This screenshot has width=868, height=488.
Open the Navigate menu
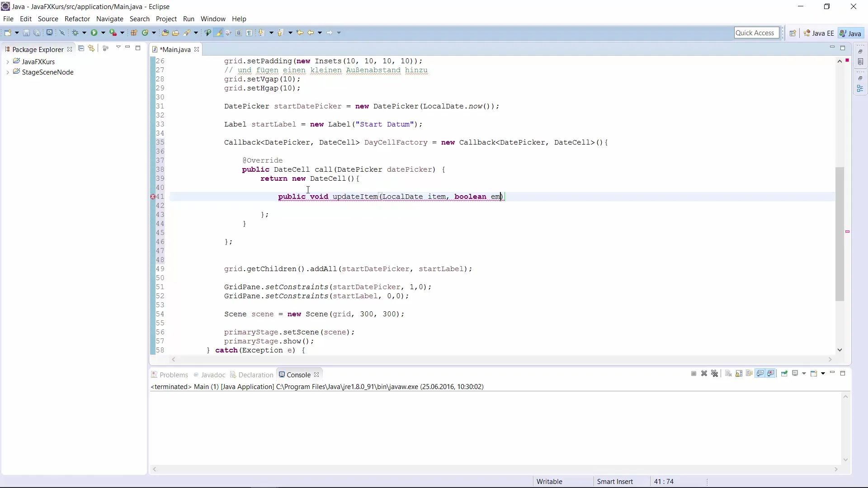pos(110,19)
